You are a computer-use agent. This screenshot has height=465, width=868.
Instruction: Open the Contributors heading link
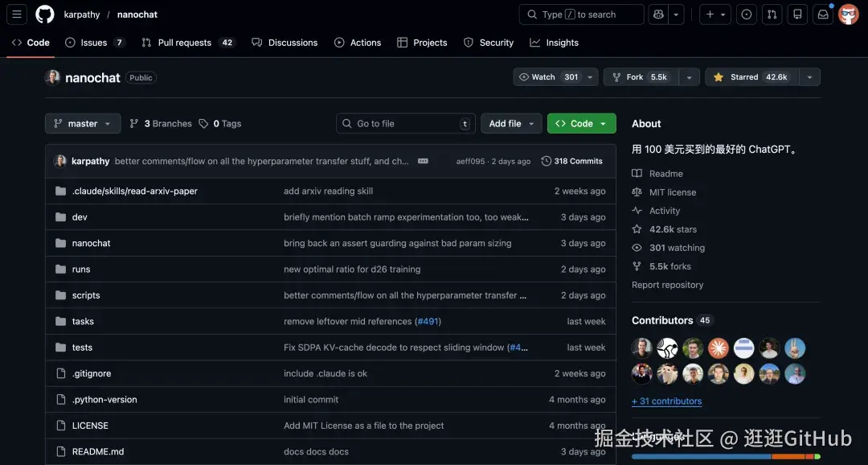[x=671, y=320]
